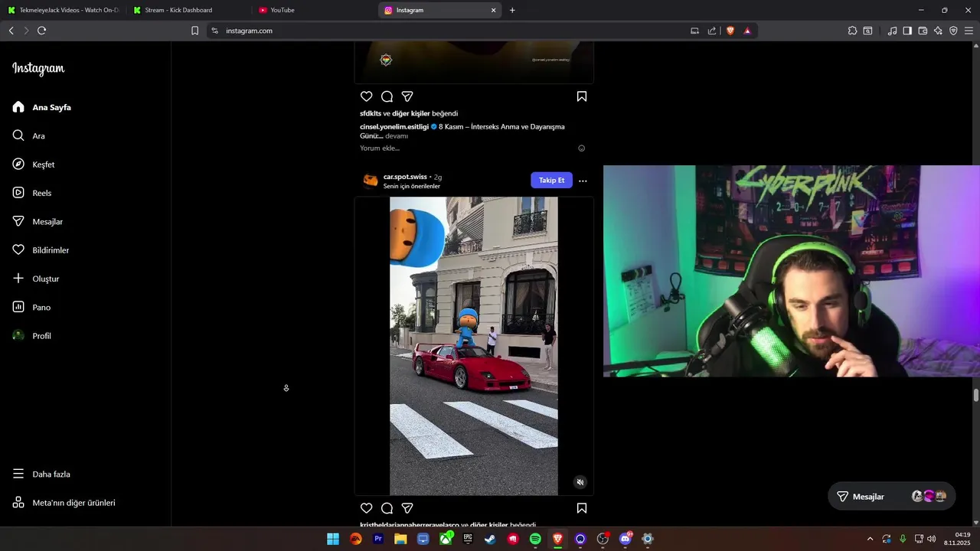Switch to Stream - Kick Dashboard tab
Screen dimensions: 980x551
coord(188,10)
